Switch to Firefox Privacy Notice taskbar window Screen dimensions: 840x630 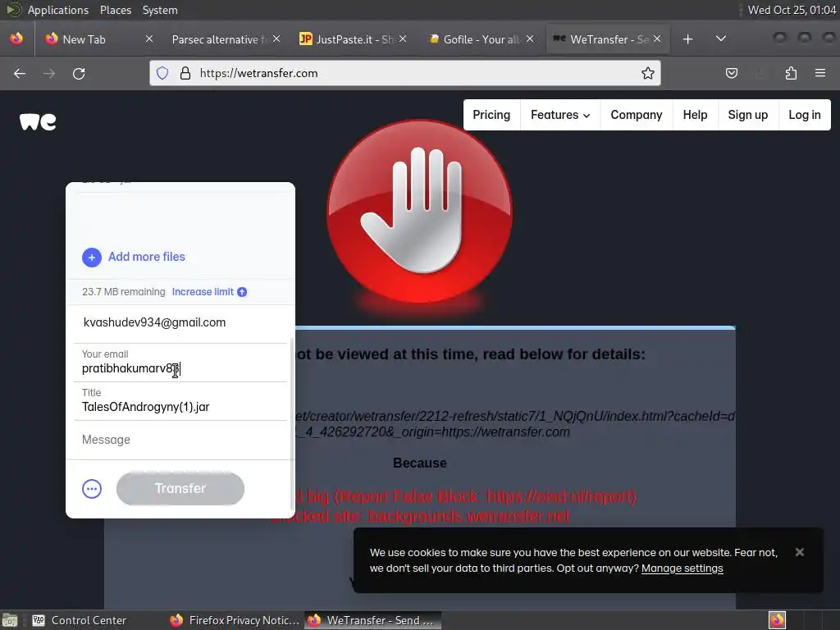click(x=234, y=620)
